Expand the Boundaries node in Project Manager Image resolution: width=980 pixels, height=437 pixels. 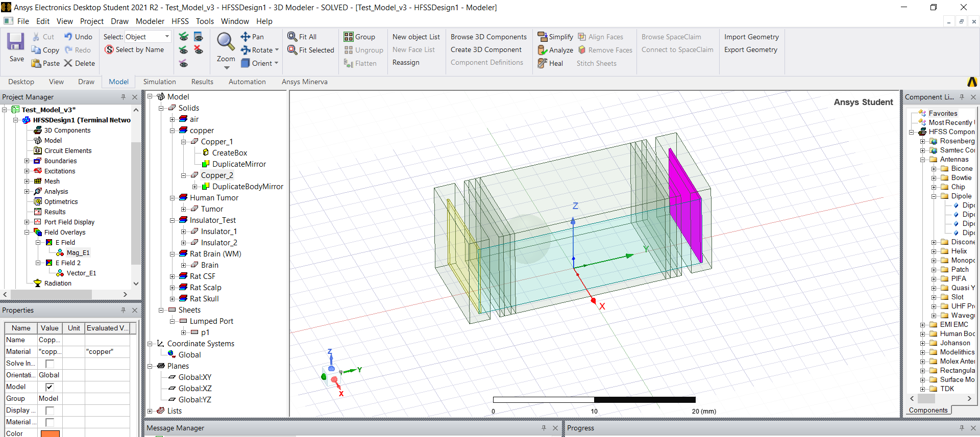tap(27, 161)
